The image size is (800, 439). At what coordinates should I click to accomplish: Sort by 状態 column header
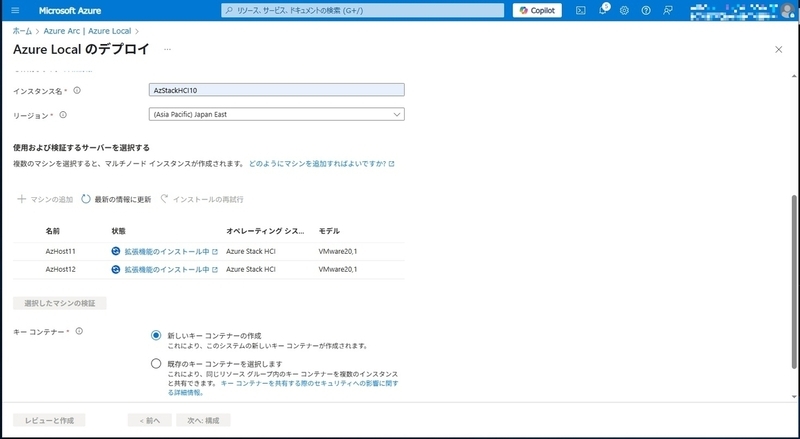[118, 231]
